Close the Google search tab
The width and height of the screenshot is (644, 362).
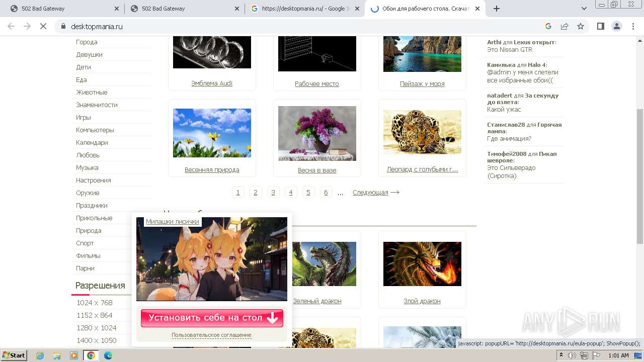pos(357,9)
